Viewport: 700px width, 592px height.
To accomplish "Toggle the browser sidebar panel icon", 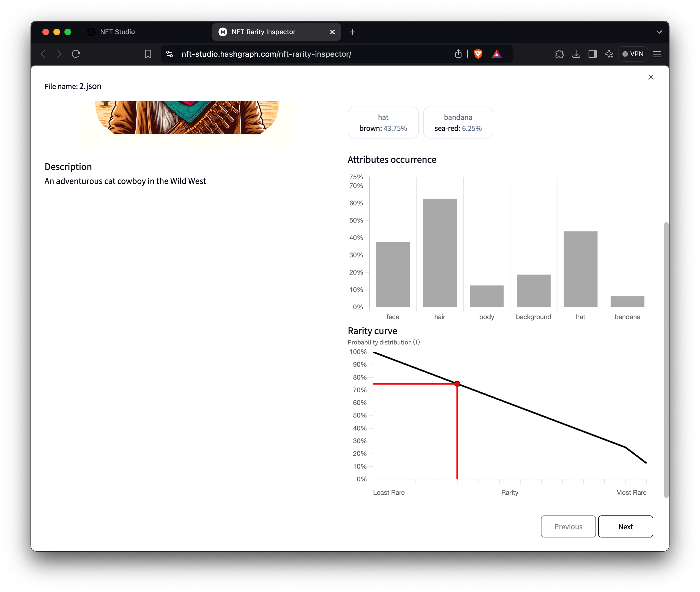I will (592, 54).
